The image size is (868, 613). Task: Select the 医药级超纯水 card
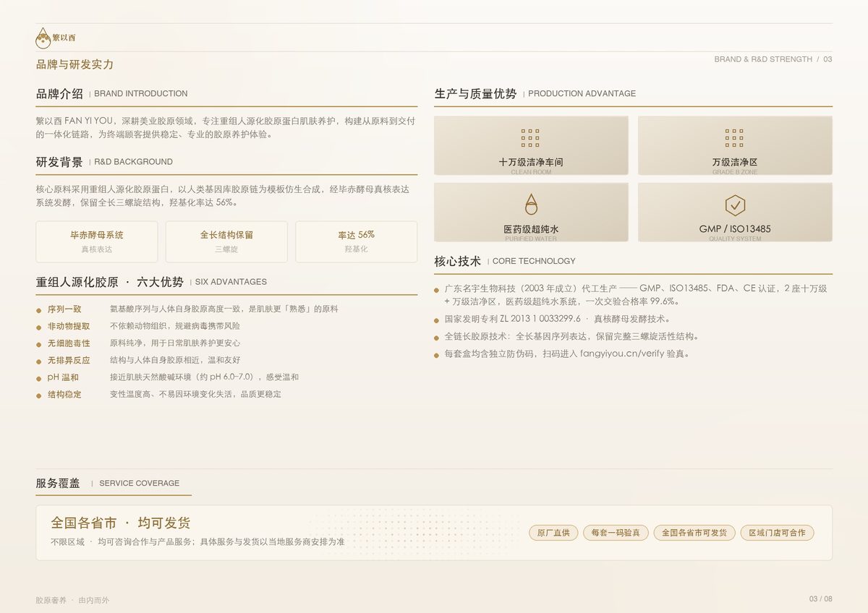coord(531,212)
